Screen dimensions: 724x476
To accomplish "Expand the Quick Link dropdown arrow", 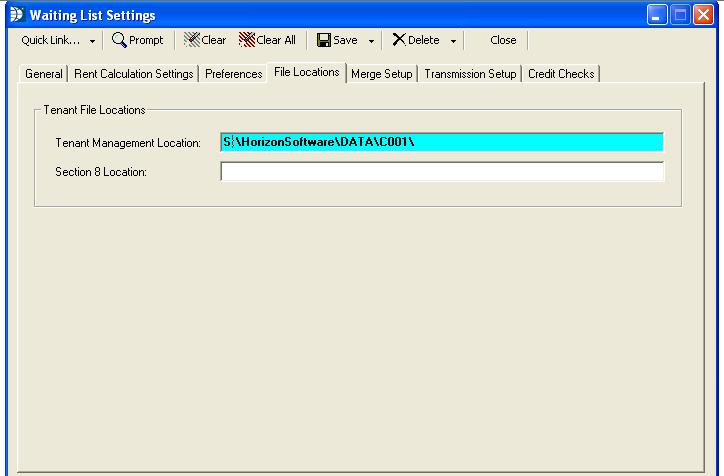I will pyautogui.click(x=93, y=41).
